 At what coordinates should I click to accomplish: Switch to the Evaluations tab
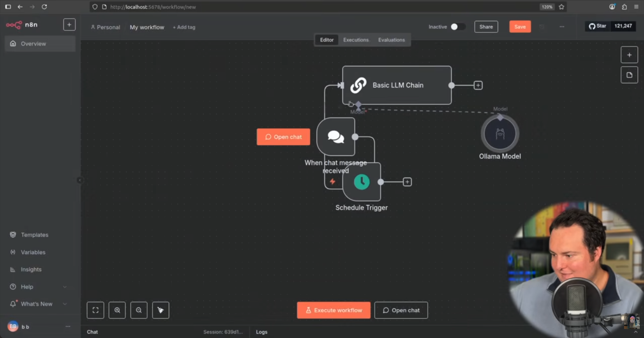coord(391,40)
